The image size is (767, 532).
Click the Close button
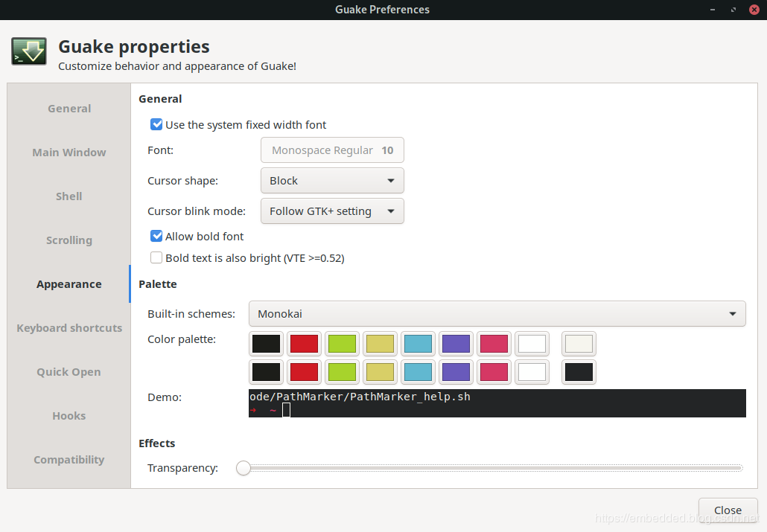pos(728,510)
